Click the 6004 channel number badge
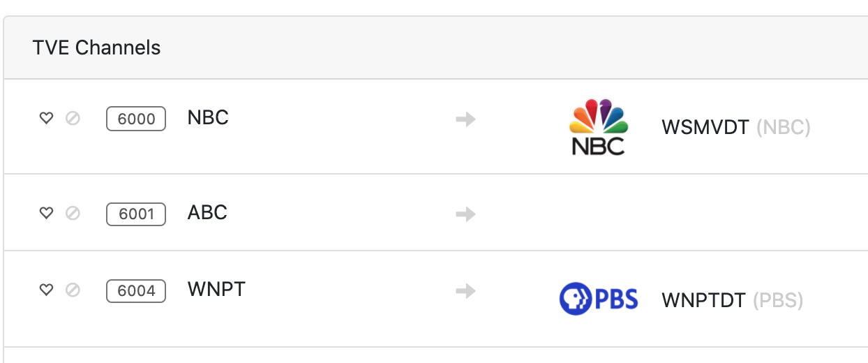The image size is (868, 363). [136, 290]
